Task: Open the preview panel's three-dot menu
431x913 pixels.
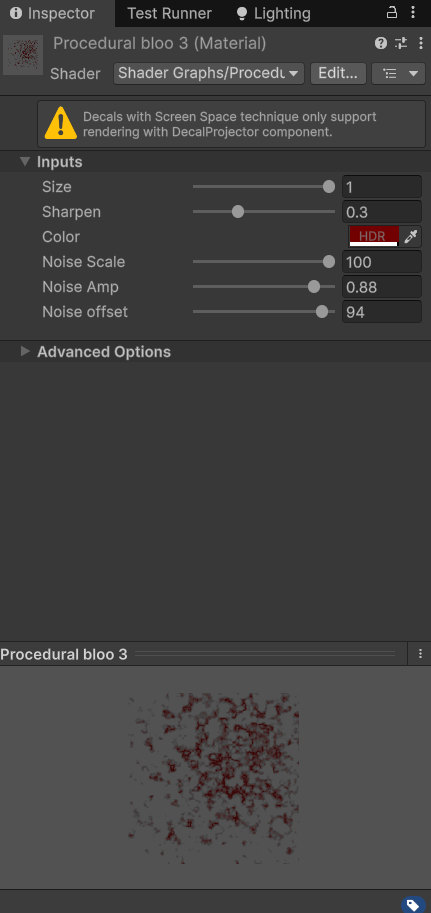Action: tap(420, 654)
